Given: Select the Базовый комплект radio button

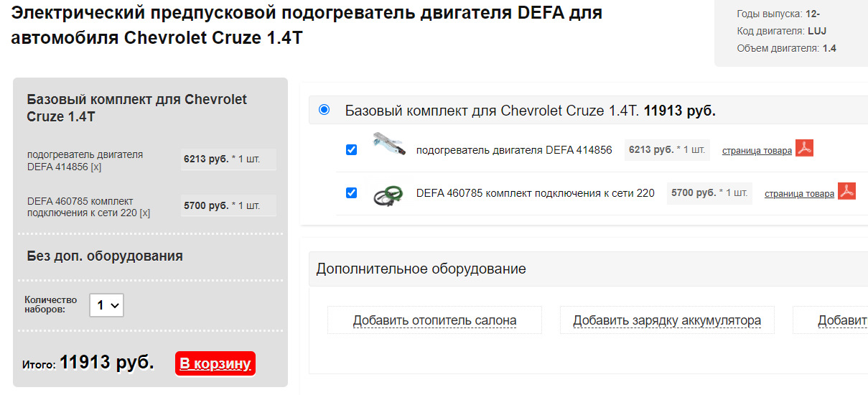Looking at the screenshot, I should coord(324,110).
